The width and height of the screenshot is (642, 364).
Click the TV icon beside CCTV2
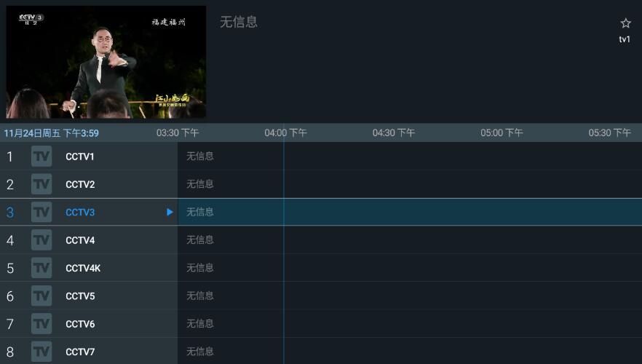(x=41, y=184)
